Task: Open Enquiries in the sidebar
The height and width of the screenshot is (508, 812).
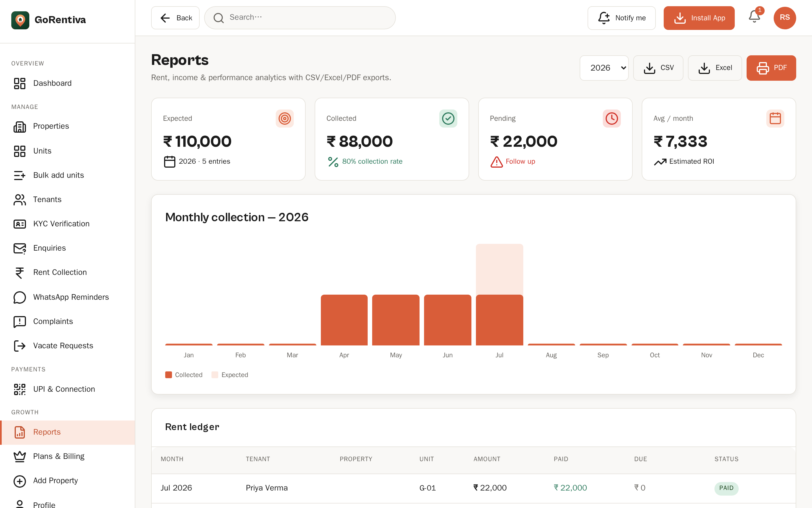Action: click(x=67, y=248)
